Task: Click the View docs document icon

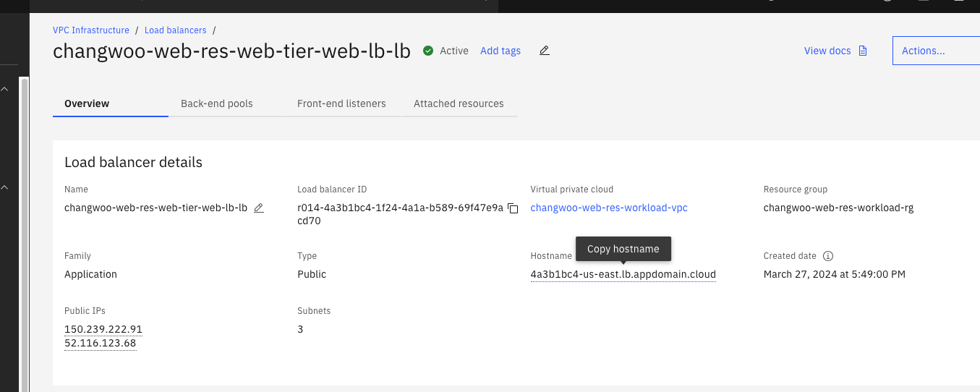Action: pos(862,51)
